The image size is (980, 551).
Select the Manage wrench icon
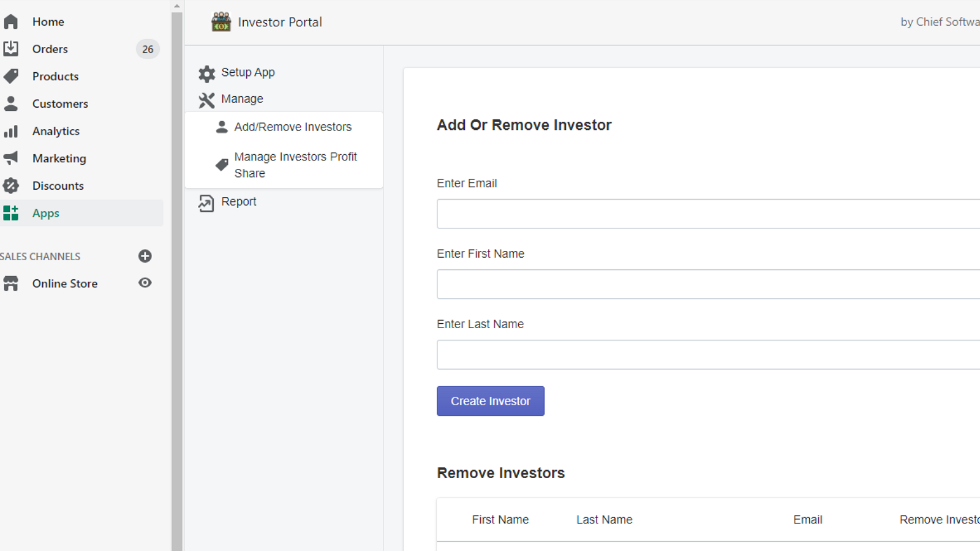[207, 99]
